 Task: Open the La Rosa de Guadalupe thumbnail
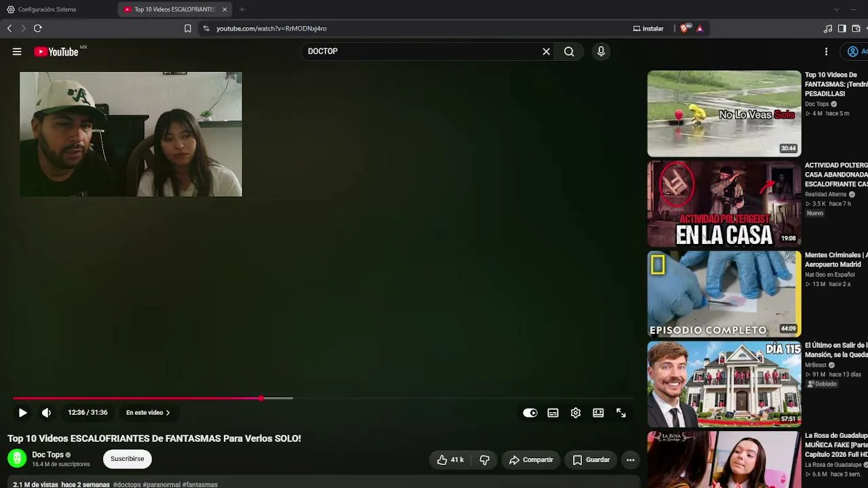tap(724, 460)
